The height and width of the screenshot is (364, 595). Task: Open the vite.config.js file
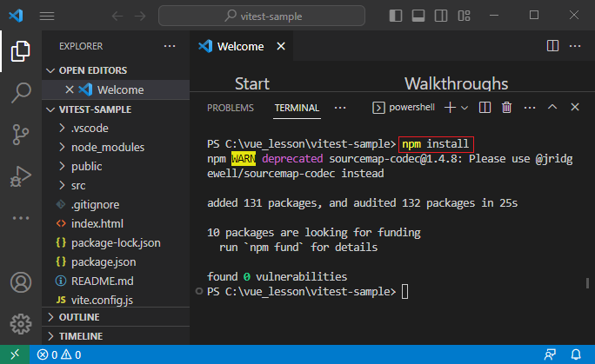click(116, 300)
